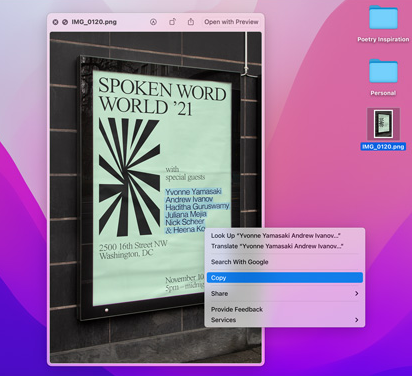Close the Quick Look preview window
The height and width of the screenshot is (376, 412).
[x=55, y=22]
